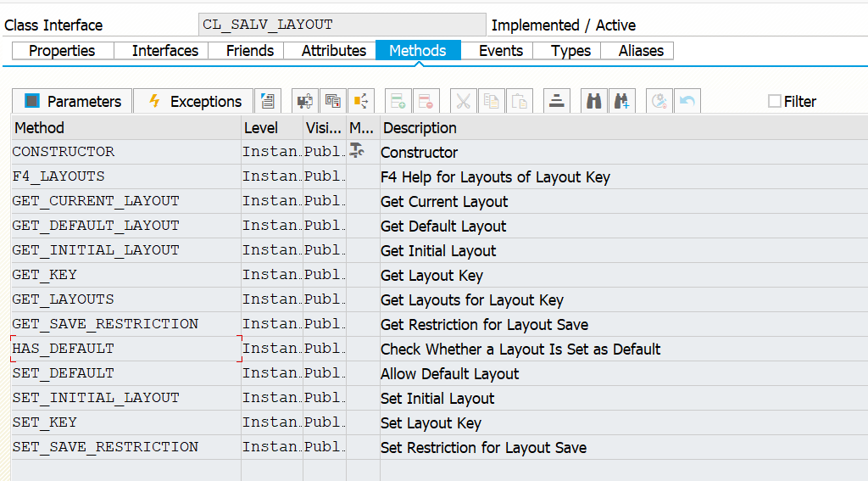This screenshot has width=868, height=481.
Task: Click the Level cell of GET_KEY row
Action: pos(272,275)
